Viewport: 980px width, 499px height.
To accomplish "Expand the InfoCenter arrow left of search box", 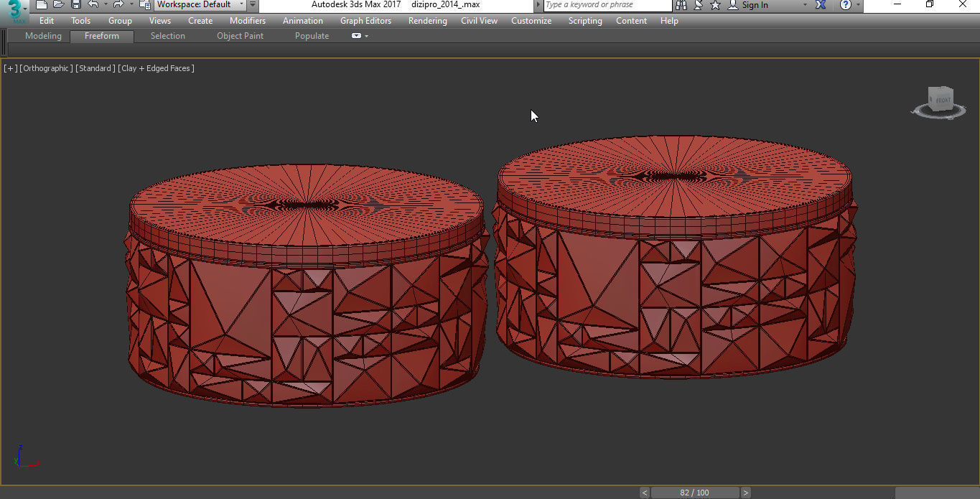I will tap(538, 5).
